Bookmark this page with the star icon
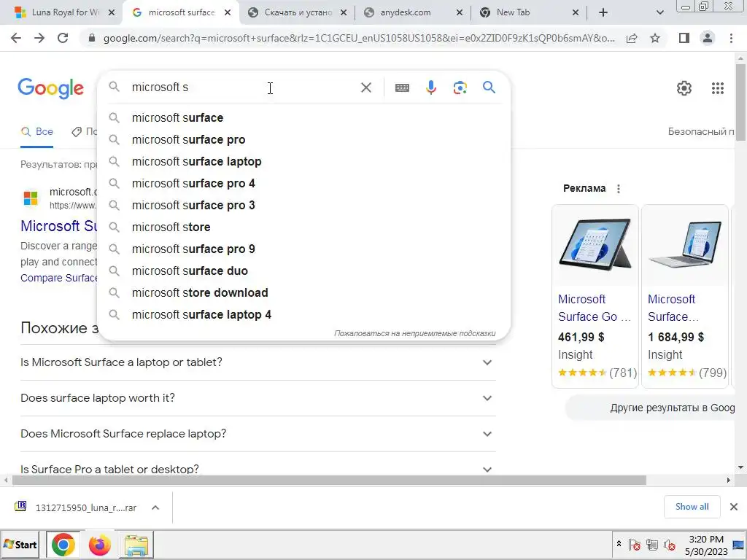 (x=655, y=38)
